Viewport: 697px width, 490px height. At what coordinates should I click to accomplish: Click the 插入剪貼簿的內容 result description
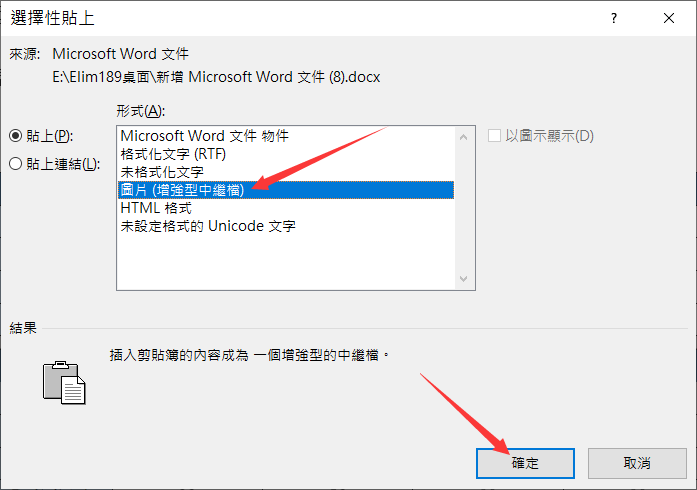tap(249, 355)
